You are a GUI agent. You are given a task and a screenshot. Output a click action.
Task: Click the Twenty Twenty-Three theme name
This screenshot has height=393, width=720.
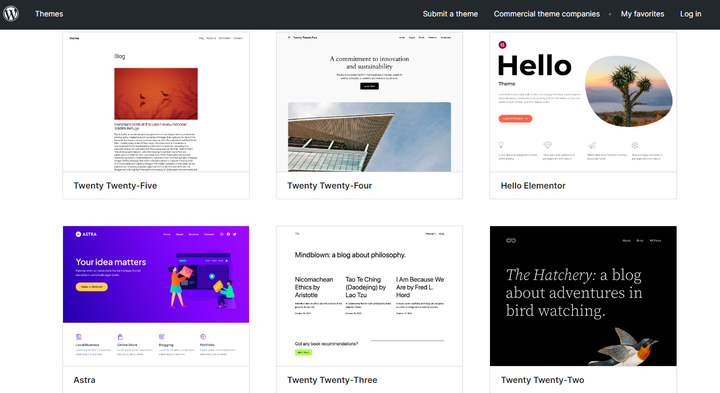coord(332,380)
